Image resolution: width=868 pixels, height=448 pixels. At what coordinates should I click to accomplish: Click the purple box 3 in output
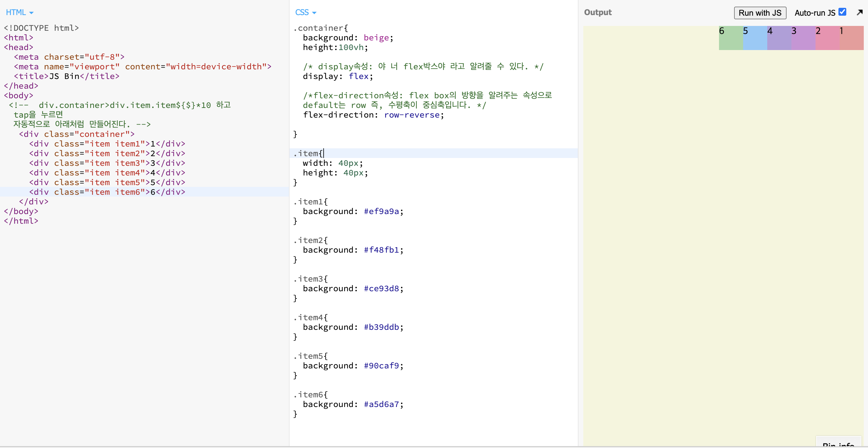point(803,38)
